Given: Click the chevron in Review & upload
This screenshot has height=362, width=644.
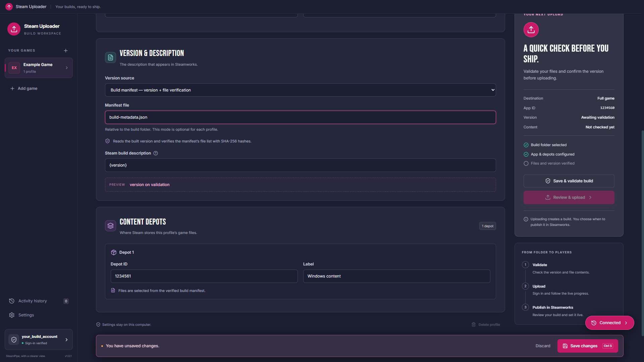Looking at the screenshot, I should [590, 197].
